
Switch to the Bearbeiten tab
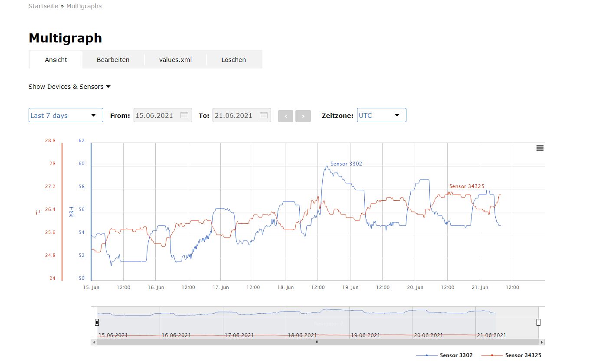pos(113,60)
